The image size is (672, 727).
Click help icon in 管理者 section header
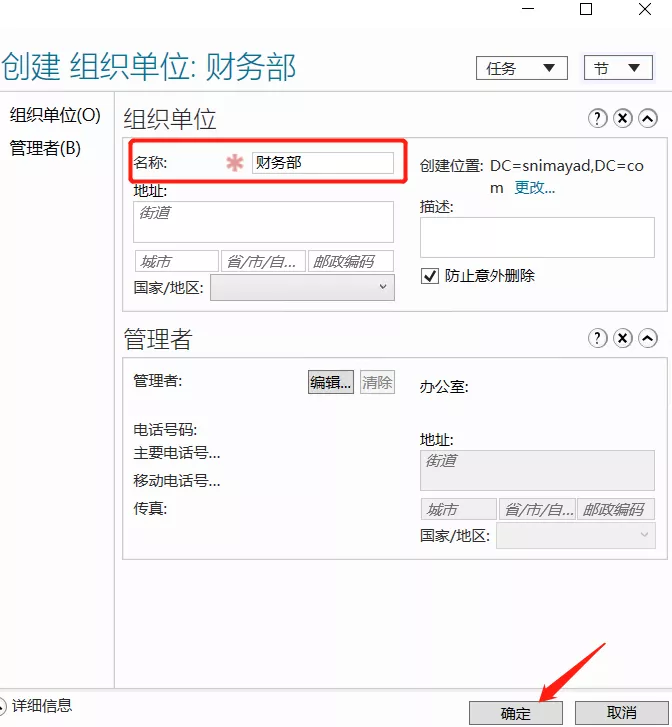pyautogui.click(x=598, y=339)
